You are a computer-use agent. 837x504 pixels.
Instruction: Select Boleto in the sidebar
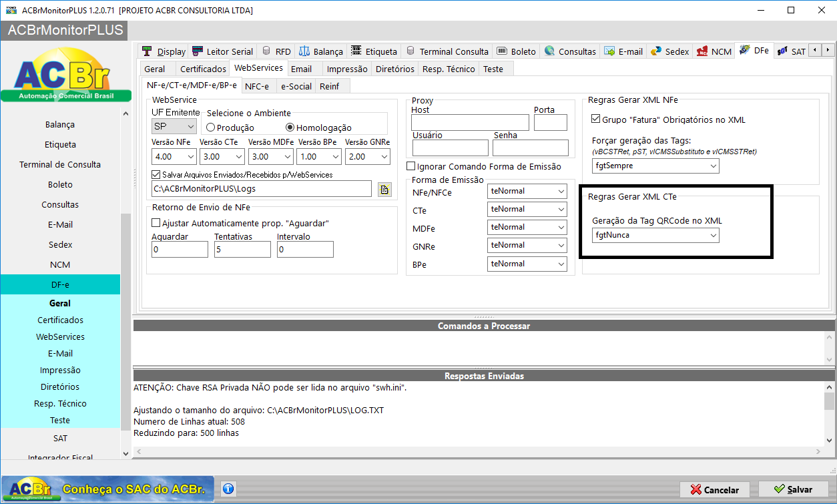coord(60,185)
